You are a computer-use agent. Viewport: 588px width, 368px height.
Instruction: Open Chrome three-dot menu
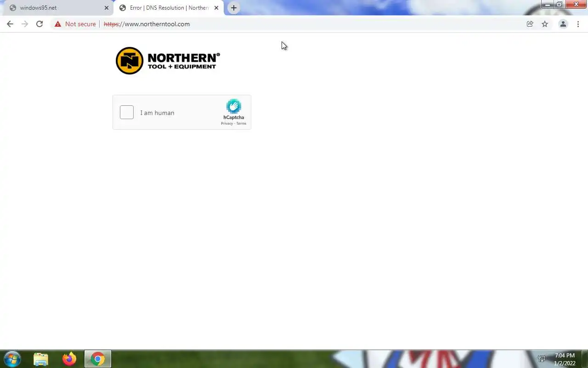click(x=578, y=24)
